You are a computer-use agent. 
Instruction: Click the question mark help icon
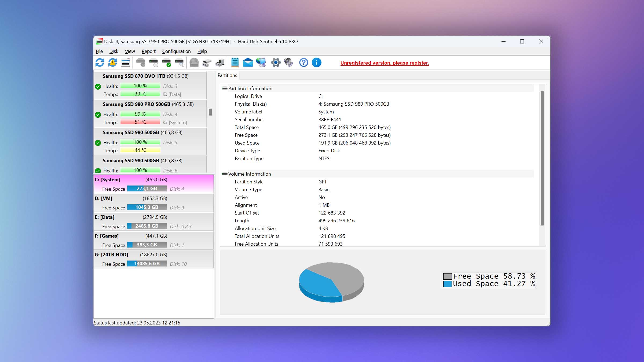[x=303, y=63]
